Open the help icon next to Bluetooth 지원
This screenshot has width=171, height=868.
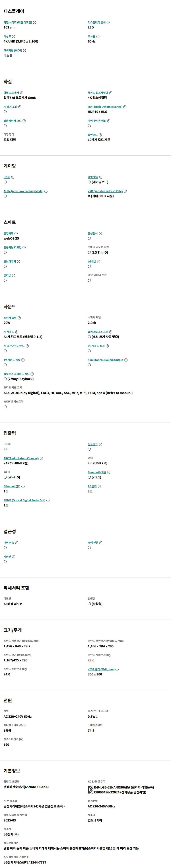point(109,472)
